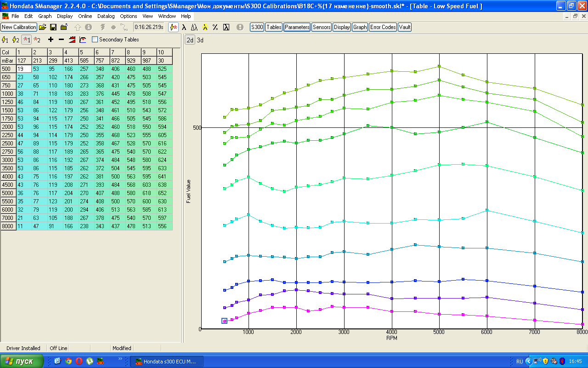
Task: Click the highlighted magenta point at 500 RPM
Action: pos(225,321)
